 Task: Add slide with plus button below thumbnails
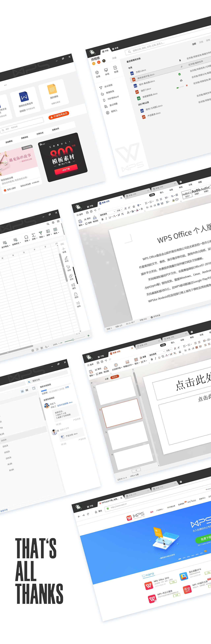[136, 470]
